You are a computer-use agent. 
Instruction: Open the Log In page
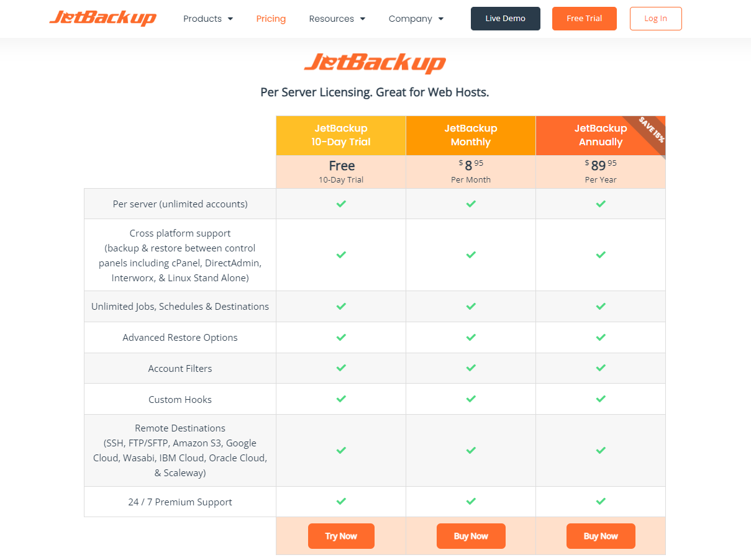tap(655, 19)
